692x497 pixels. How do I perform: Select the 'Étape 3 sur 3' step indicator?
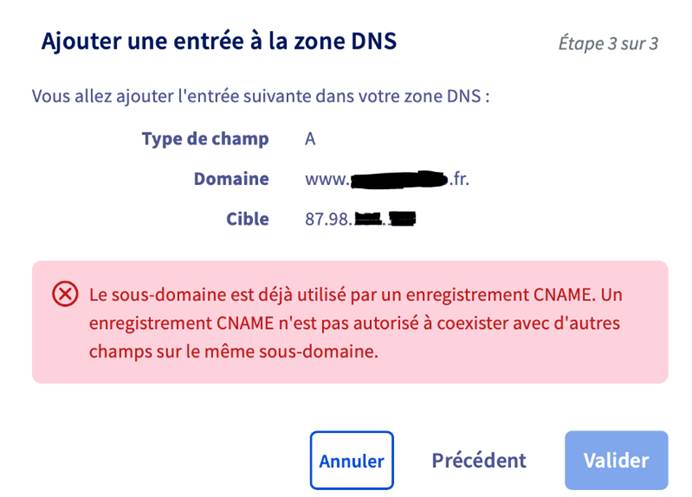[608, 43]
